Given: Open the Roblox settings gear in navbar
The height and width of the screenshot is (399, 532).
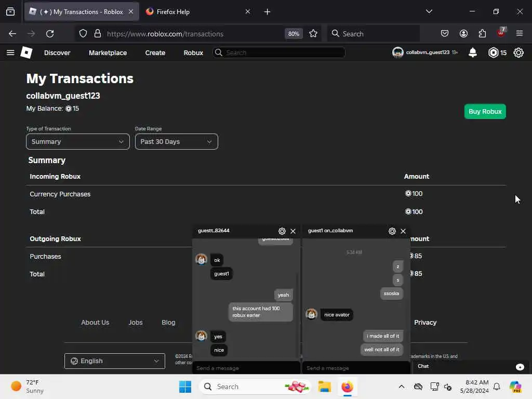Looking at the screenshot, I should [x=518, y=52].
